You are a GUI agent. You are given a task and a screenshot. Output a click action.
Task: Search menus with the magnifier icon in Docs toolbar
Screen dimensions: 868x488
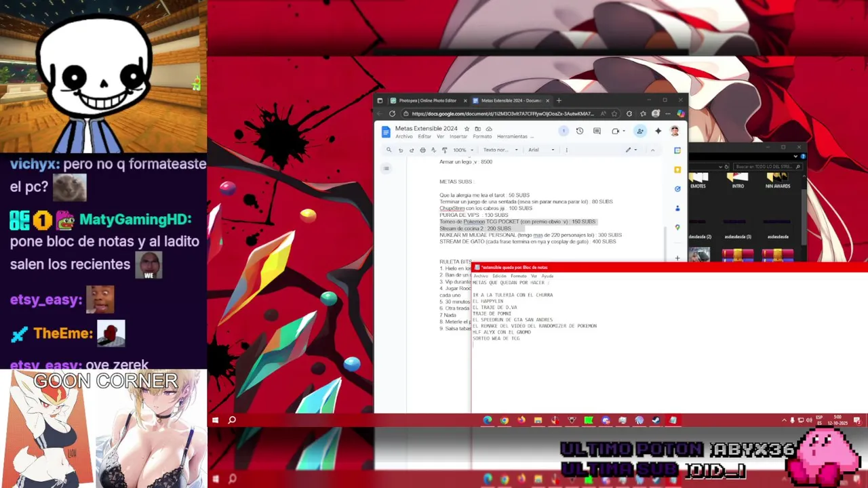[389, 150]
